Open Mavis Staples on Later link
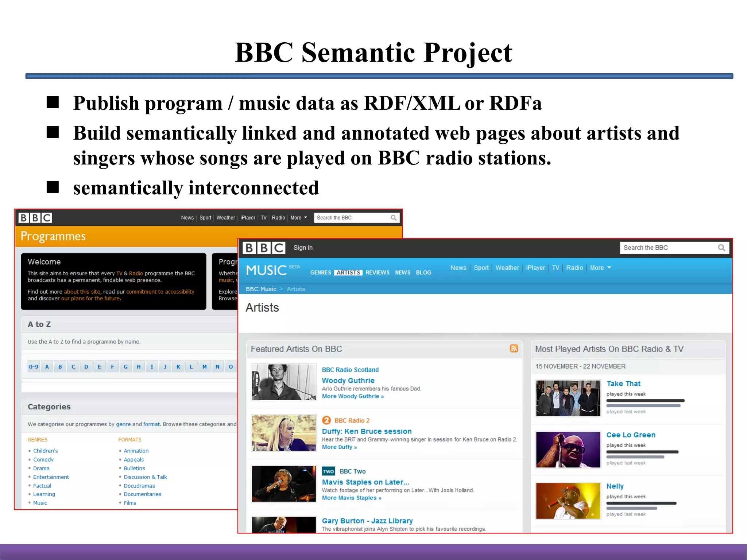 (x=365, y=482)
